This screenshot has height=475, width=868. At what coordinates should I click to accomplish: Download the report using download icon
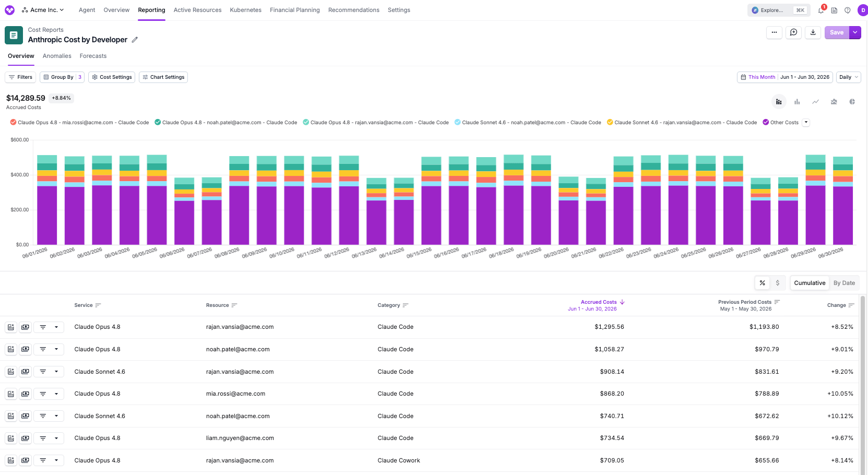(813, 32)
